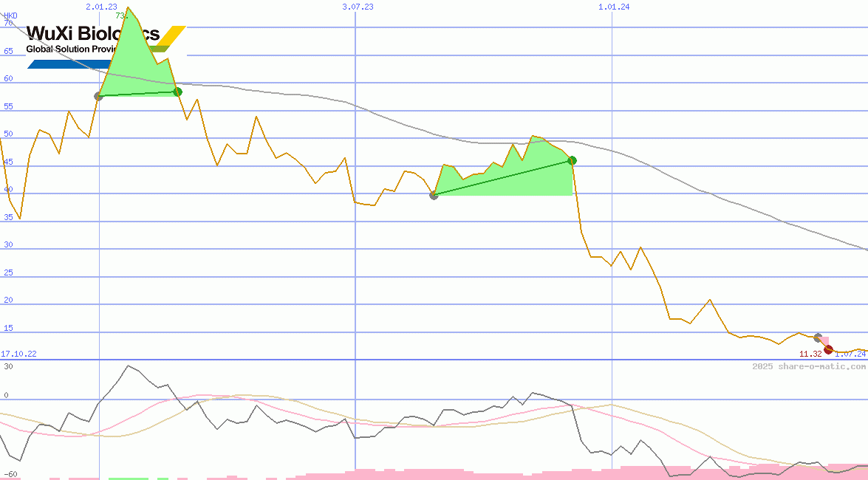Screen dimensions: 868x480
Task: Select the 3.07.23 date label
Action: click(358, 7)
